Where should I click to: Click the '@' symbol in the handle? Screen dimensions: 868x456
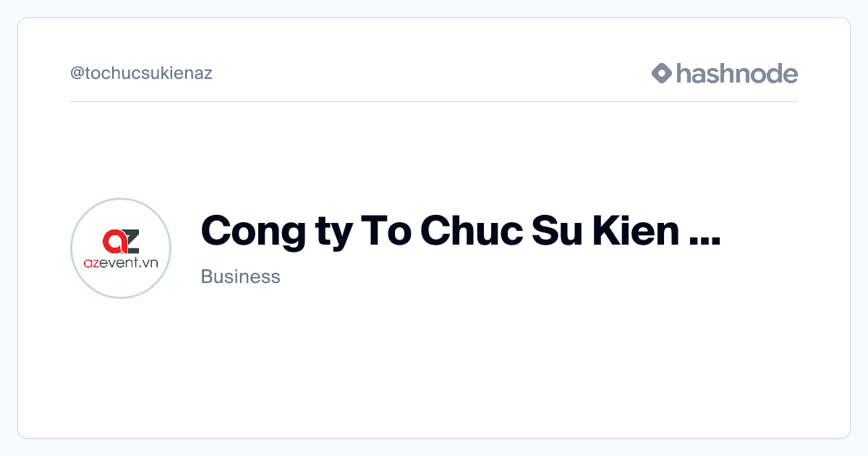pyautogui.click(x=77, y=73)
